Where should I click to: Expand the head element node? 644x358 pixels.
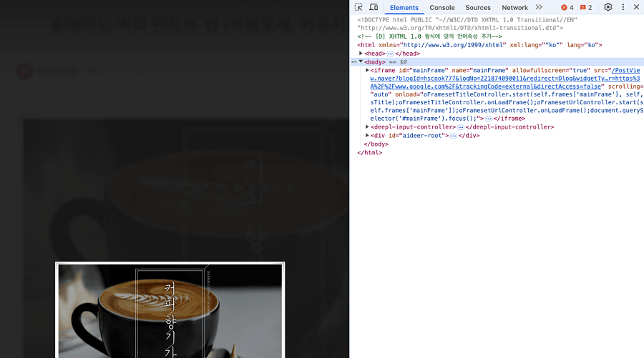coord(361,54)
